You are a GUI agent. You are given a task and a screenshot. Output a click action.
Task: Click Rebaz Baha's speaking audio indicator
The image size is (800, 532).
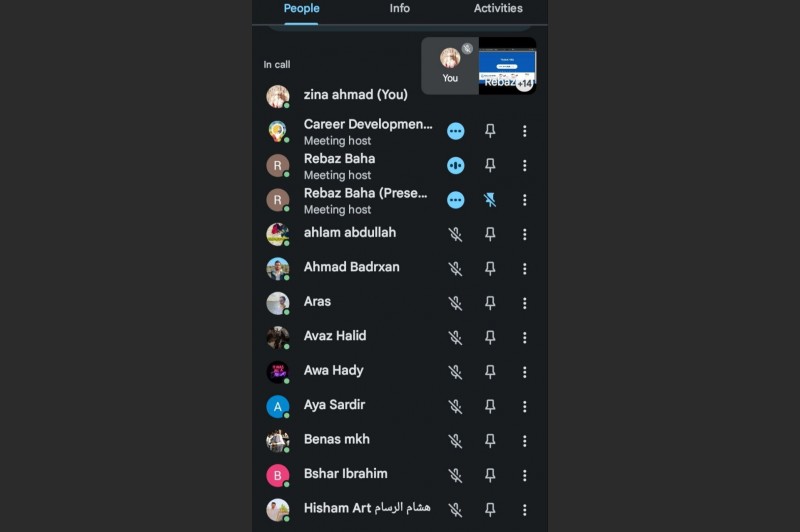pos(455,165)
